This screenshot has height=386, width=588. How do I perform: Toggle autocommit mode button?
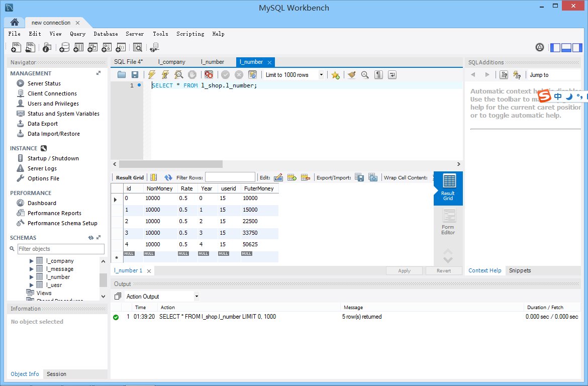coord(252,75)
